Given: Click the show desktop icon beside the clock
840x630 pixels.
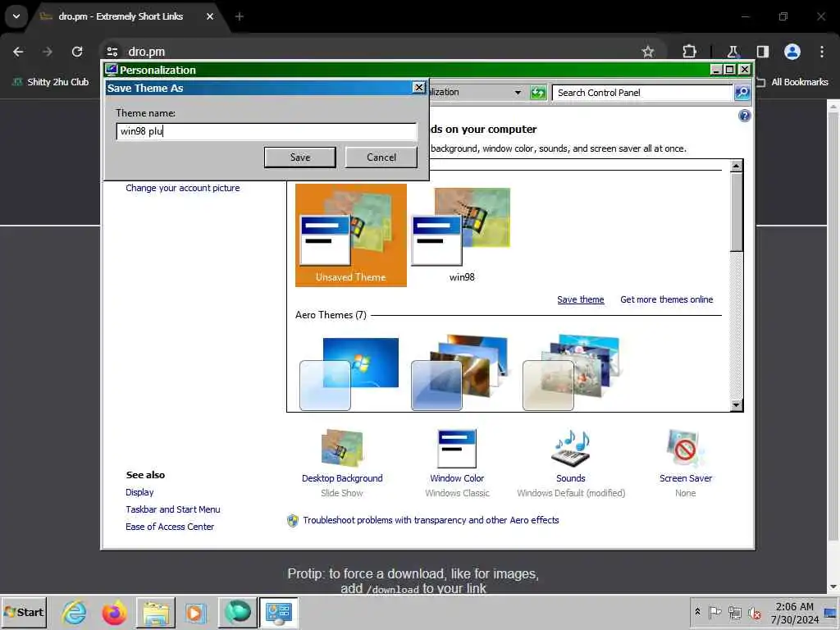Looking at the screenshot, I should pyautogui.click(x=831, y=613).
